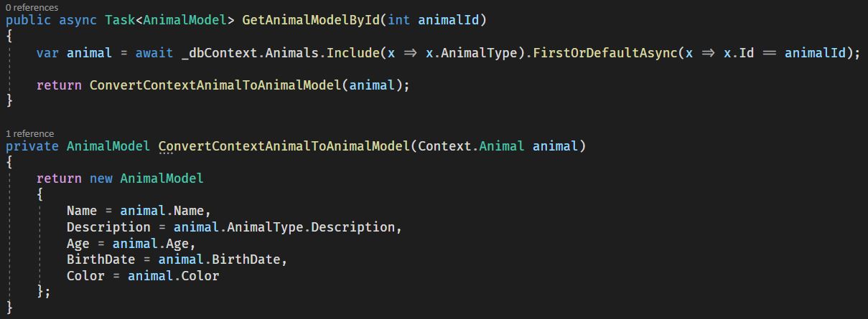Click the Name property assignment
The width and height of the screenshot is (868, 319).
pos(139,211)
